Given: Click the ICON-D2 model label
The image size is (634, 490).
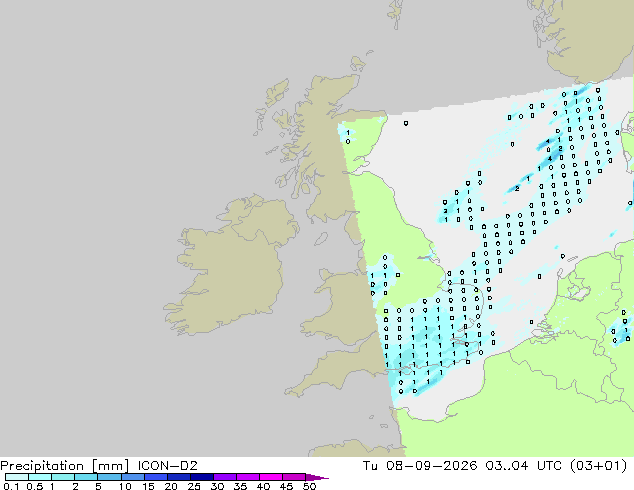Looking at the screenshot, I should click(167, 466).
